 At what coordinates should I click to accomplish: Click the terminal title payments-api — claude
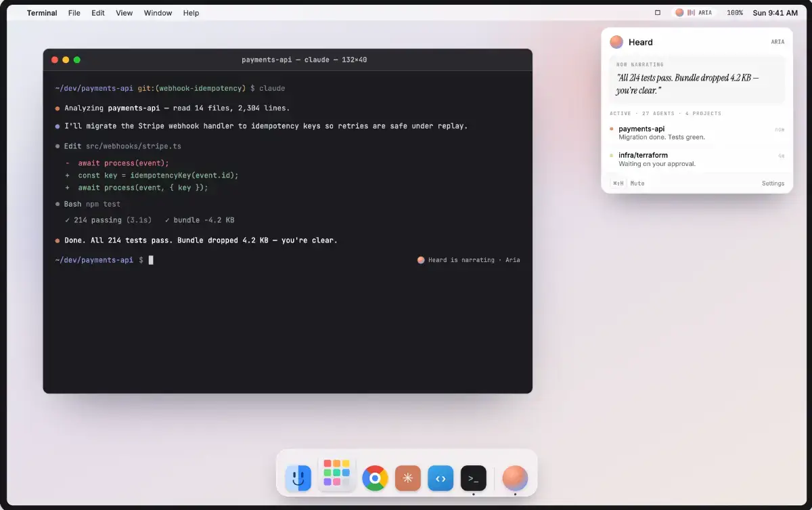coord(304,60)
